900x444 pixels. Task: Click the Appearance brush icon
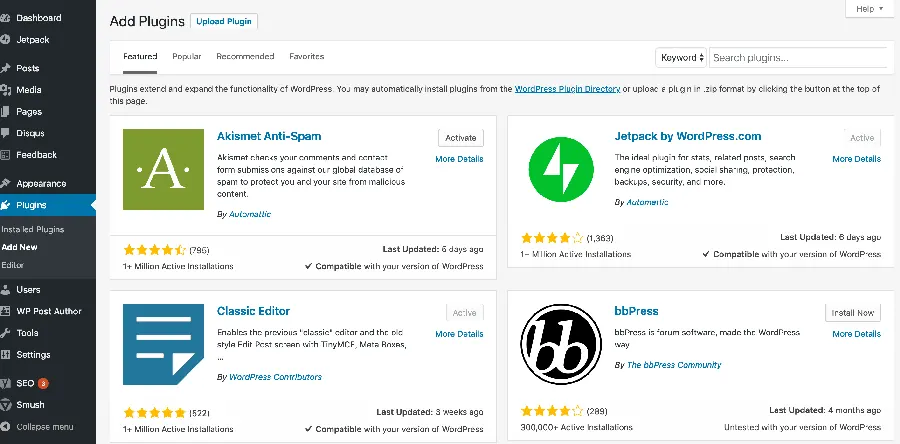[5, 184]
